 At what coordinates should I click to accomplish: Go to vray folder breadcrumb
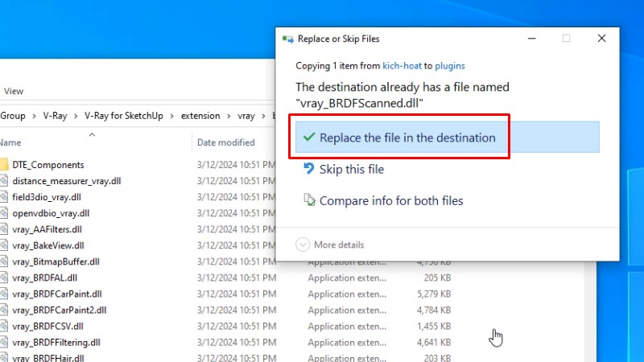point(246,116)
